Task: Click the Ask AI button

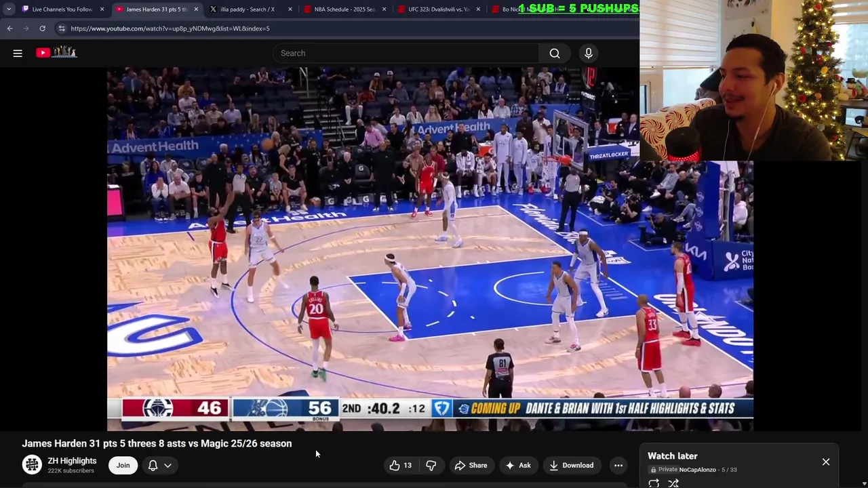Action: tap(517, 465)
